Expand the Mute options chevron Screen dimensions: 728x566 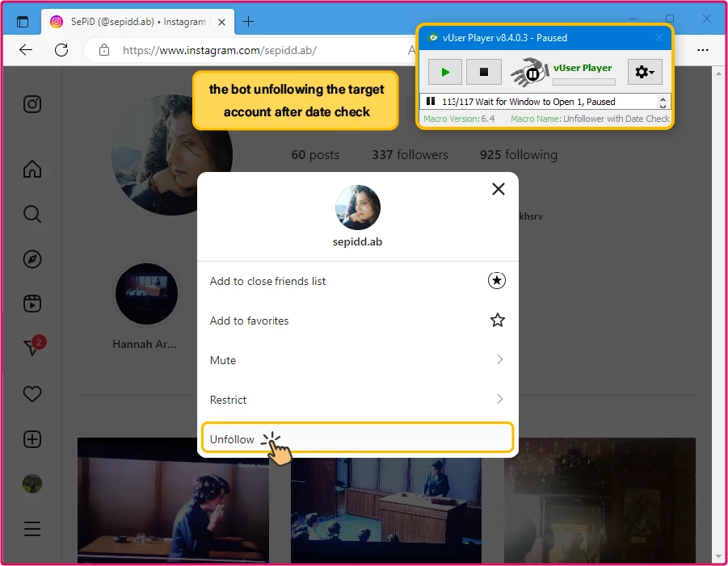coord(499,359)
